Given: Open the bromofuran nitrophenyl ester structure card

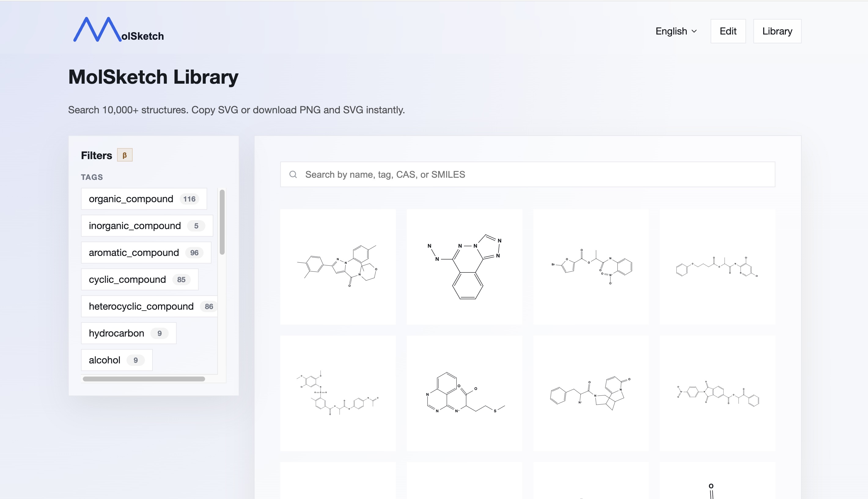Looking at the screenshot, I should click(x=591, y=267).
